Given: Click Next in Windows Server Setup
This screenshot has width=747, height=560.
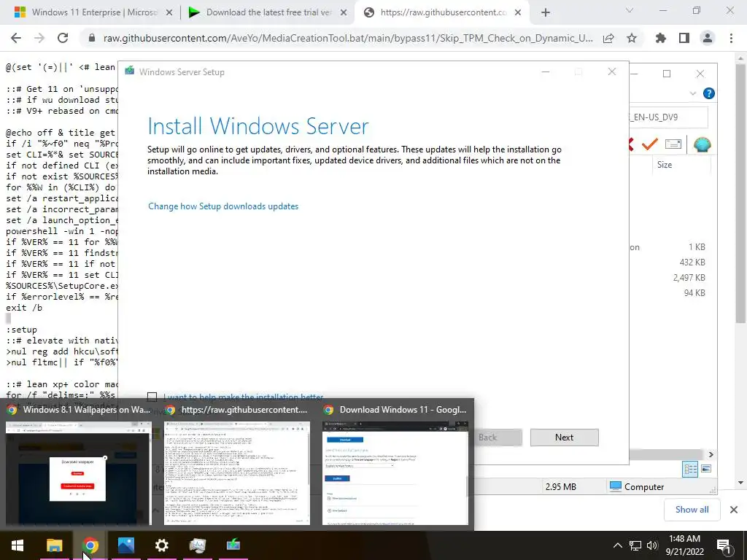Looking at the screenshot, I should 564,437.
